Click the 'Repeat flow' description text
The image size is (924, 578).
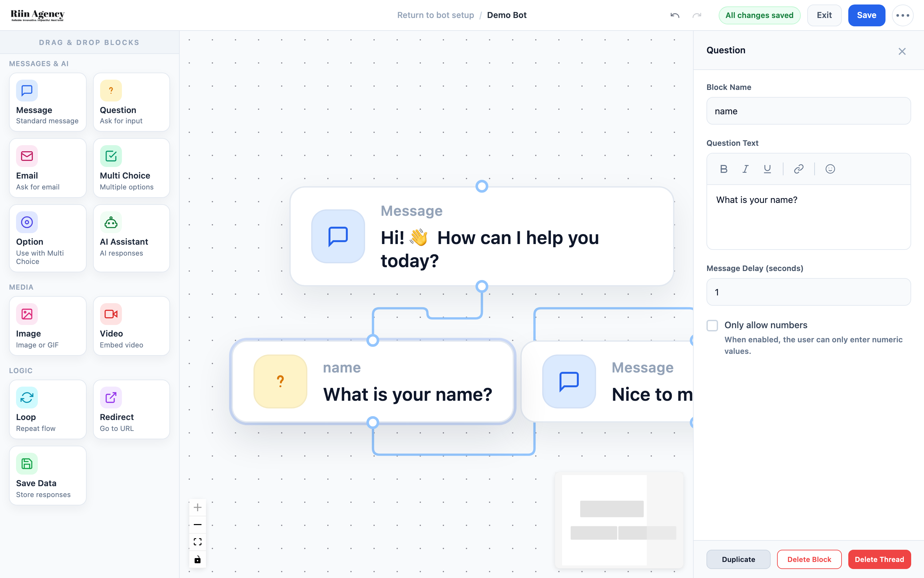(x=36, y=429)
